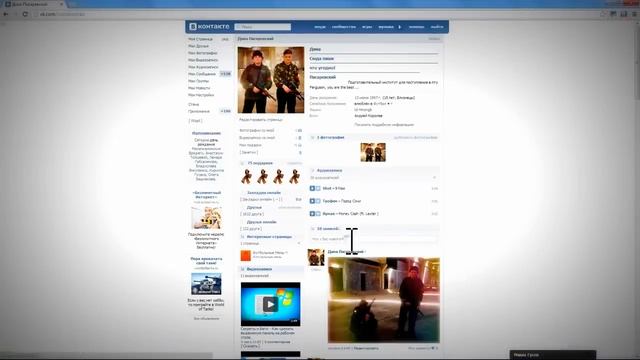
Task: Open 'игры' in the header menu
Action: click(x=367, y=27)
